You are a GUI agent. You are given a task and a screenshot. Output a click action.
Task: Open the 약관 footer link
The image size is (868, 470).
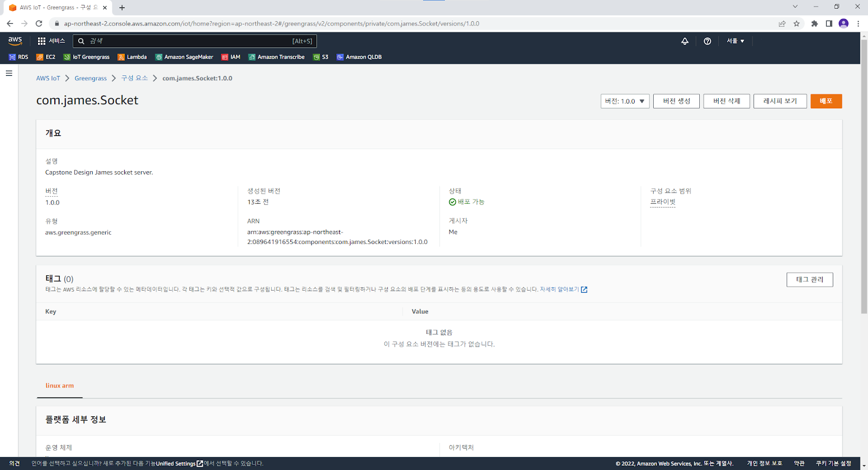click(x=799, y=463)
